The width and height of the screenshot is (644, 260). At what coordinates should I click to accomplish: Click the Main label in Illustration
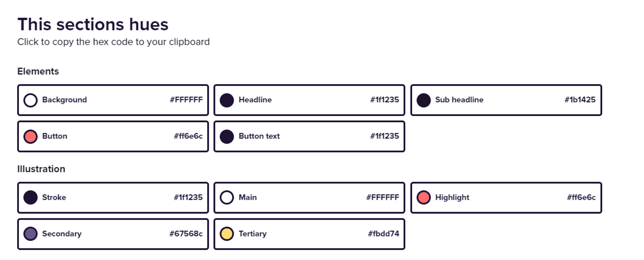248,197
